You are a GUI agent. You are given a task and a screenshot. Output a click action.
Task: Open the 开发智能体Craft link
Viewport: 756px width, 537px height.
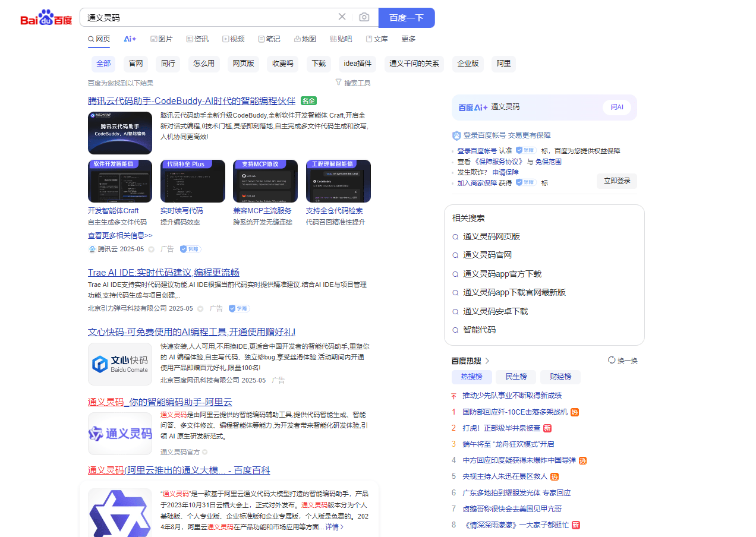coord(114,211)
